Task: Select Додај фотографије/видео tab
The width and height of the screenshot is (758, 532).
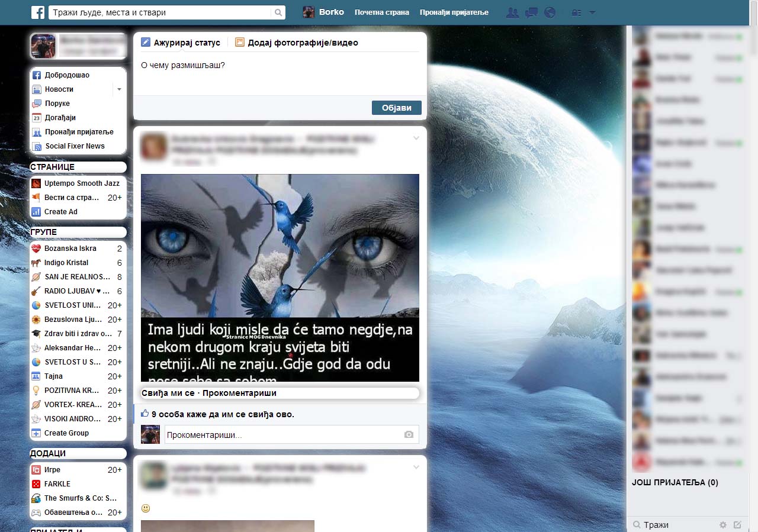Action: coord(297,43)
